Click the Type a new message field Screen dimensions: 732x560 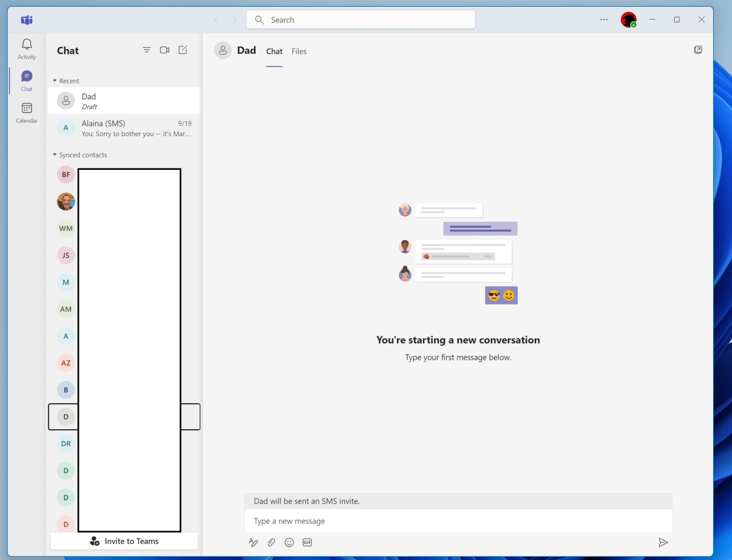pos(458,521)
